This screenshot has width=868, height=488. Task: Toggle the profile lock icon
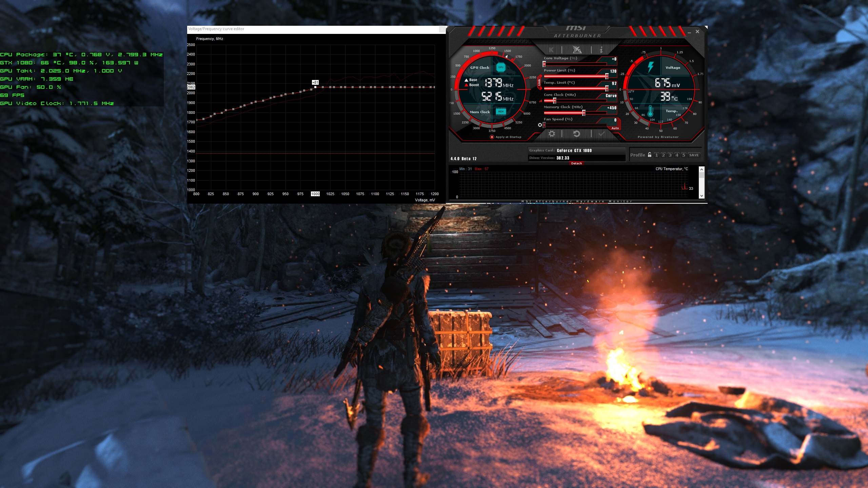650,155
